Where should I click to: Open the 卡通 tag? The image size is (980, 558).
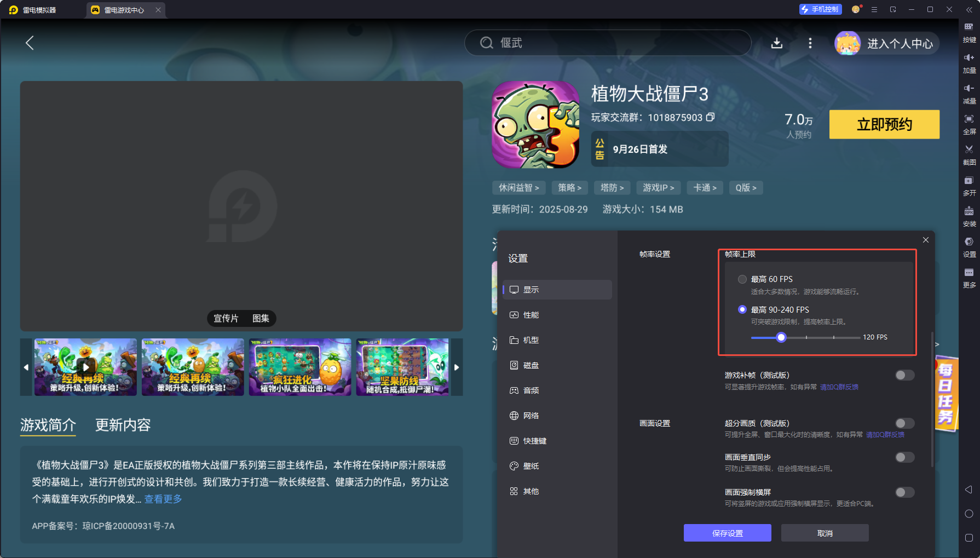click(705, 188)
